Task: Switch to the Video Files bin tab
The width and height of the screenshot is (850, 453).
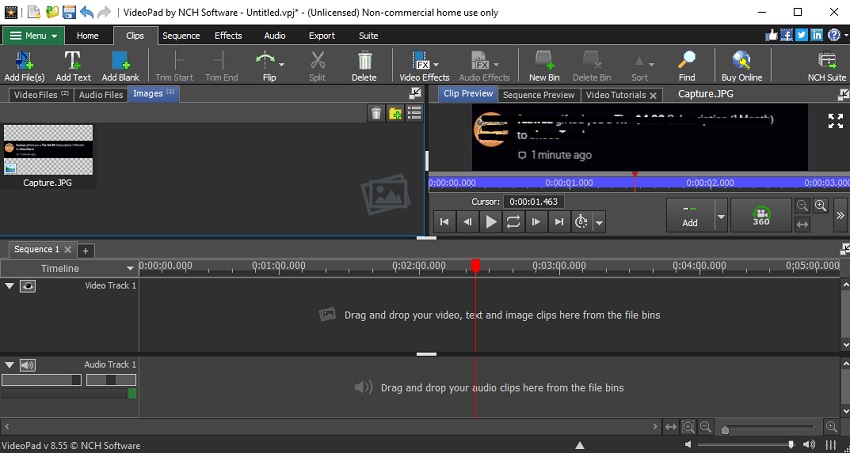Action: [x=41, y=94]
